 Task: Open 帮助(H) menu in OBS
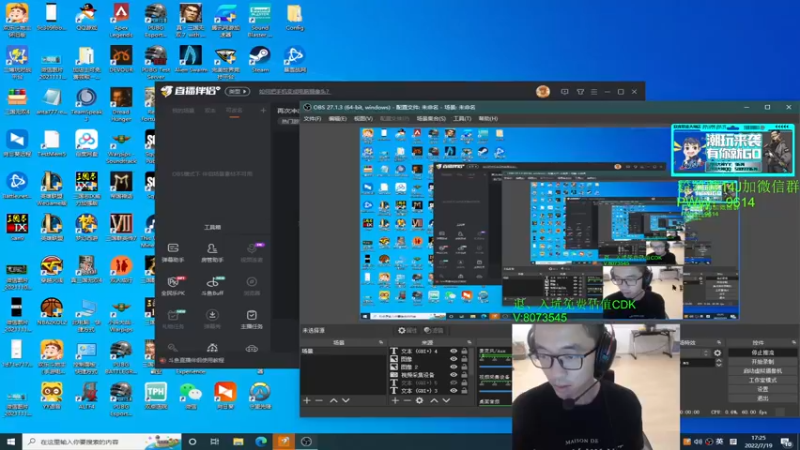point(488,118)
